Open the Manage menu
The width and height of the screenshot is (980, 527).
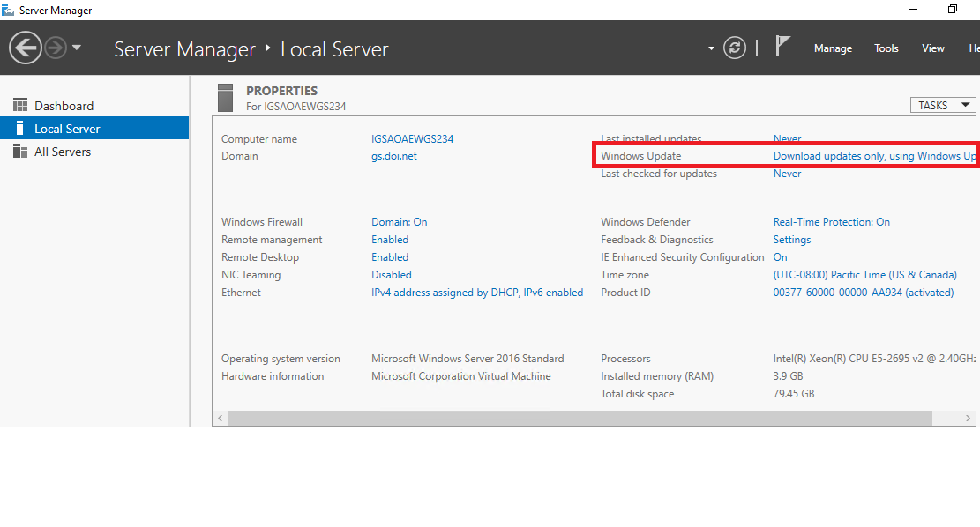point(833,48)
